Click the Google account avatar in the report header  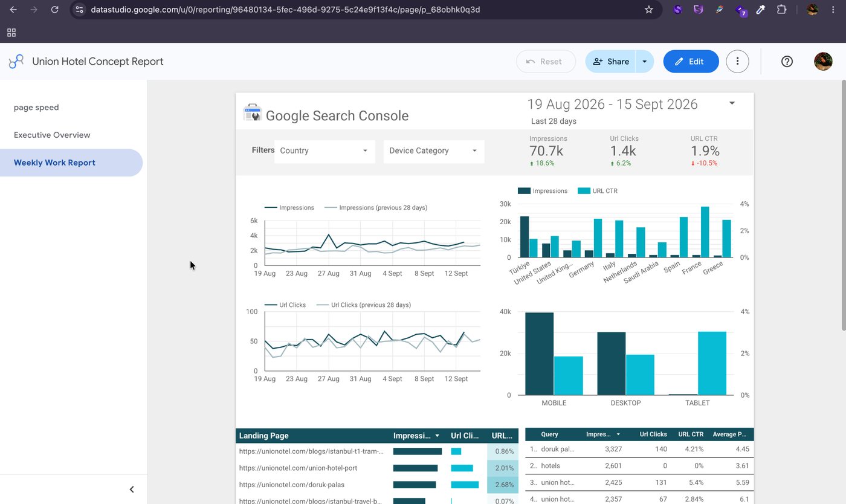[823, 61]
